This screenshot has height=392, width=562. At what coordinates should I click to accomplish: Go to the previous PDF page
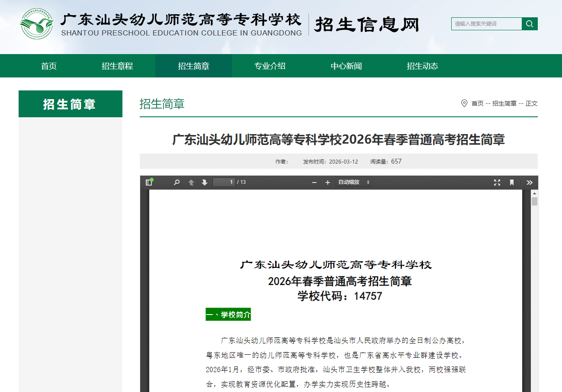pos(191,182)
